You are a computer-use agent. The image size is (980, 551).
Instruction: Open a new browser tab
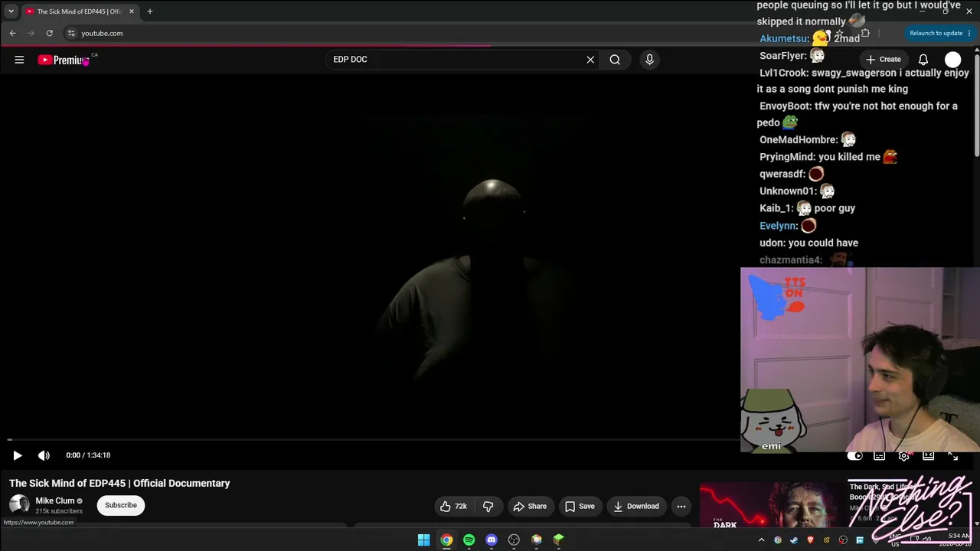coord(150,11)
